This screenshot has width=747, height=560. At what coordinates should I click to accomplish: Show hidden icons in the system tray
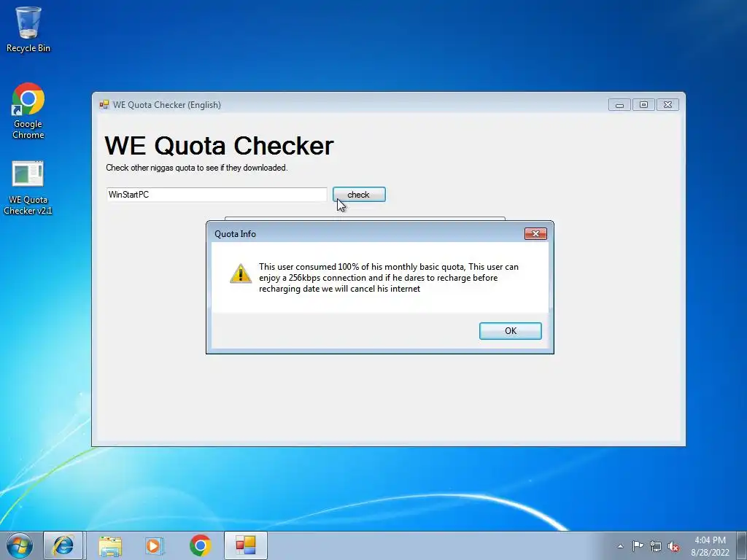620,546
